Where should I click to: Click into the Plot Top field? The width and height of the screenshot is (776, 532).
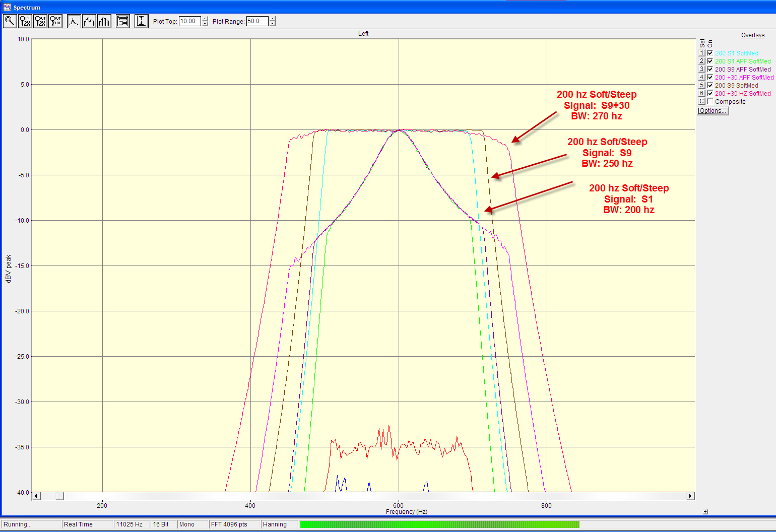pos(189,21)
